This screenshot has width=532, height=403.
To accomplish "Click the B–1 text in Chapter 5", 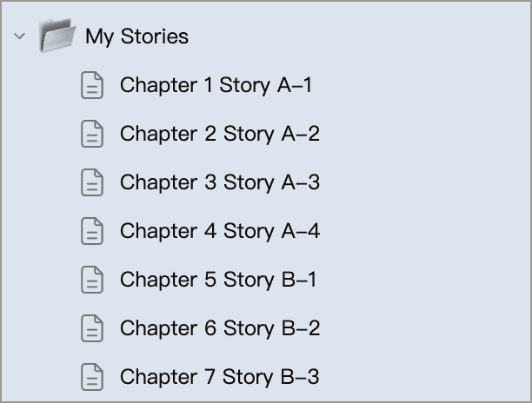I will [x=297, y=280].
